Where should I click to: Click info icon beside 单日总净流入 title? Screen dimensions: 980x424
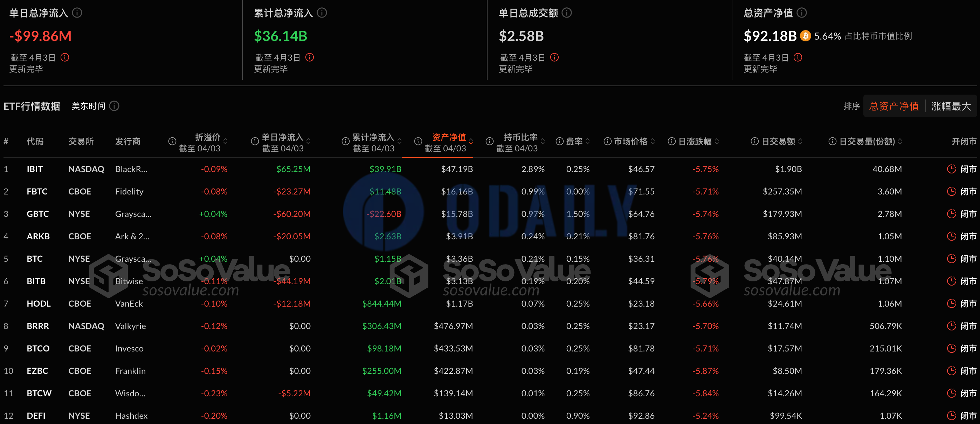(x=77, y=13)
